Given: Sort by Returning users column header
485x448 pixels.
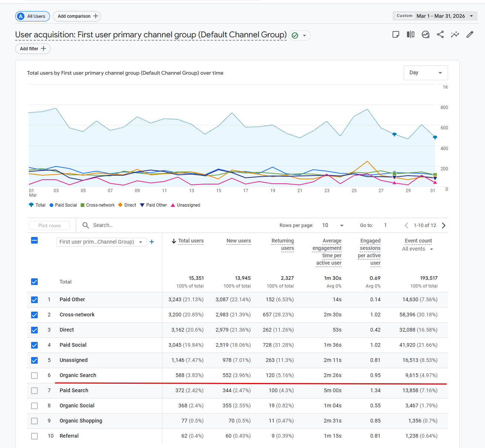Looking at the screenshot, I should pyautogui.click(x=283, y=244).
